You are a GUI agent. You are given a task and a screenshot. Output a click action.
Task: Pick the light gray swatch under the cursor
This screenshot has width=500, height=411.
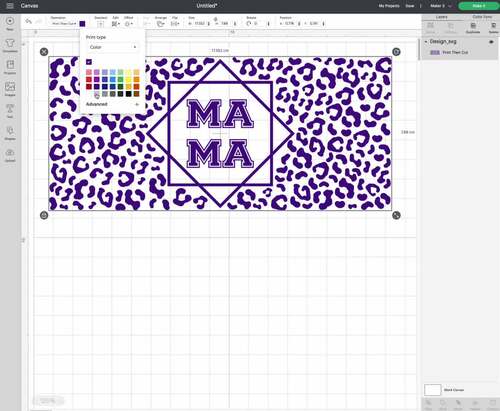[97, 94]
